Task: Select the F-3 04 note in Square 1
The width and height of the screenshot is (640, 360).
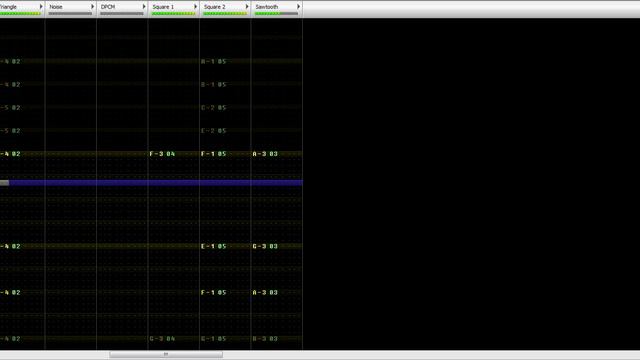Action: coord(162,154)
